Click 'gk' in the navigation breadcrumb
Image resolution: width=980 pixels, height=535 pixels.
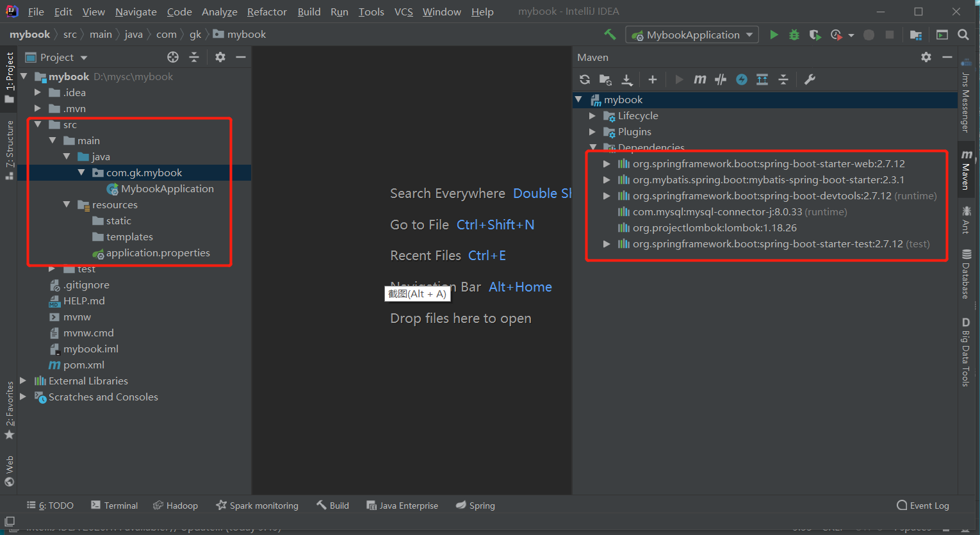[195, 35]
